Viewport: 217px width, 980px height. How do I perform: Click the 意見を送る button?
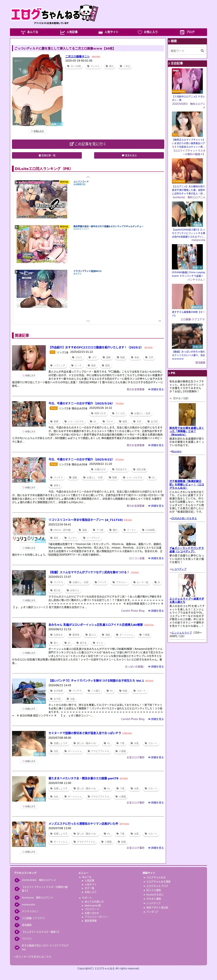point(129,155)
